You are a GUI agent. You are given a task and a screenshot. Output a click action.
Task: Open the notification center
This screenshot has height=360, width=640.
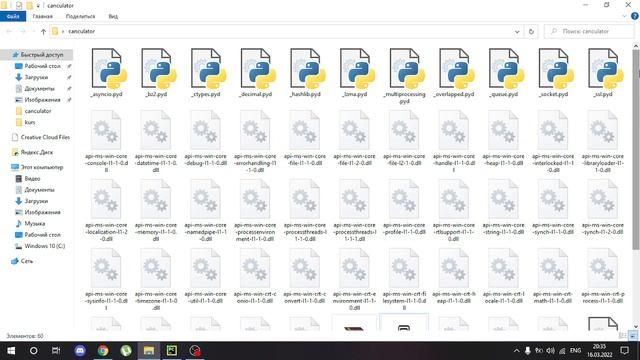point(624,351)
